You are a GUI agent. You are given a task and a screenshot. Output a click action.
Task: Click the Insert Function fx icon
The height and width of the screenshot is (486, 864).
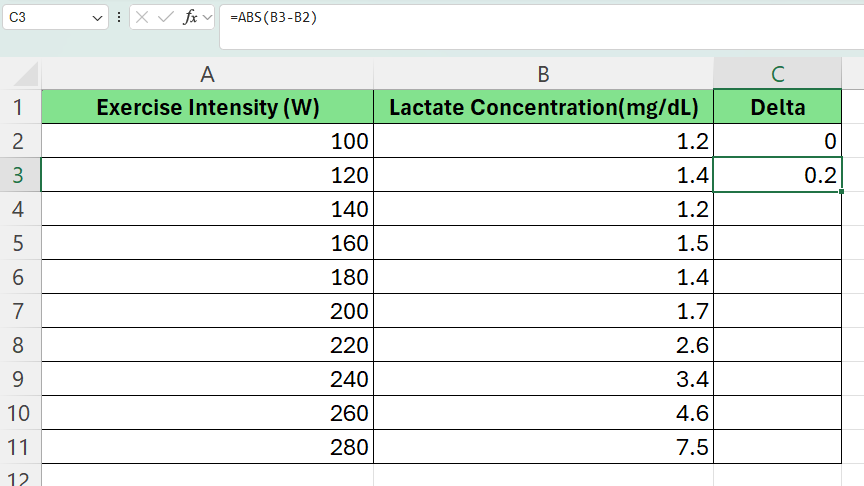(190, 18)
